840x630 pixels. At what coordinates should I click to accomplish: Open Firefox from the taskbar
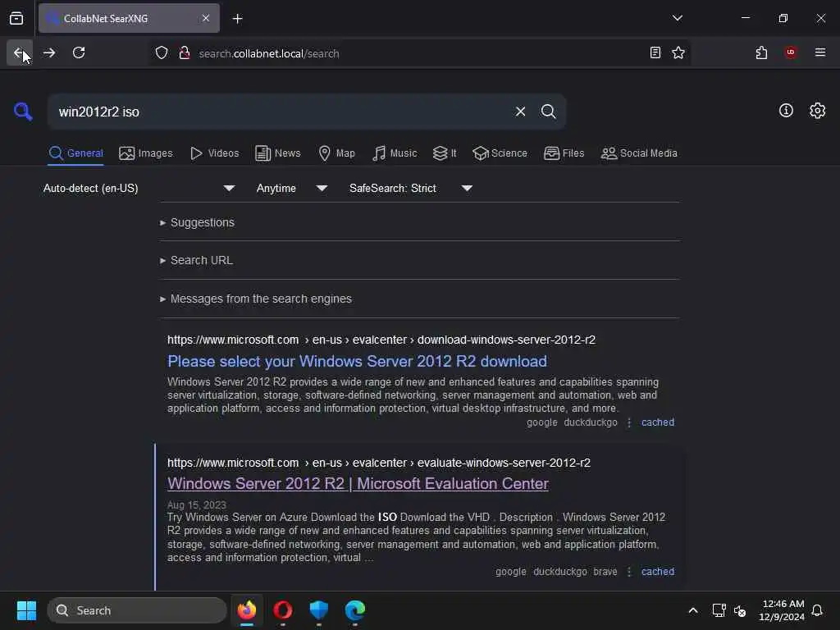(246, 610)
